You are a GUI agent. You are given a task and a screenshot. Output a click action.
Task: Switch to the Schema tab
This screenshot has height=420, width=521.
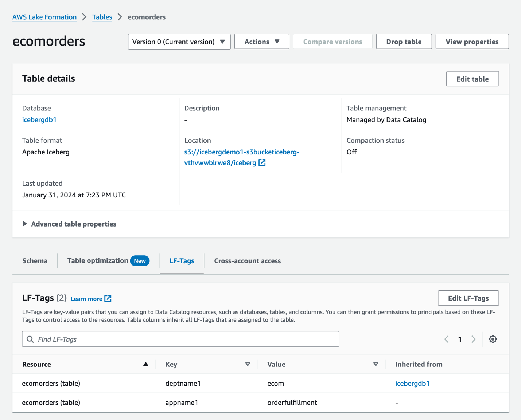tap(35, 261)
